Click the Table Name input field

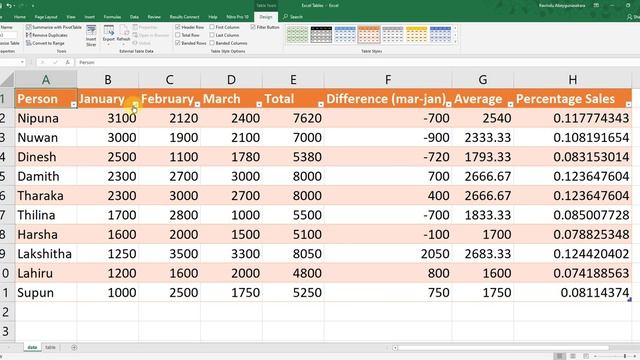tap(8, 36)
